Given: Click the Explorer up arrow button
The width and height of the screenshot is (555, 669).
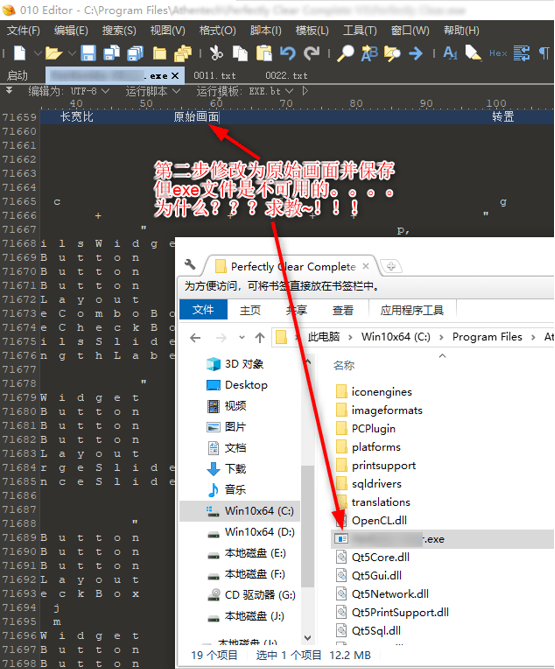Looking at the screenshot, I should [260, 338].
